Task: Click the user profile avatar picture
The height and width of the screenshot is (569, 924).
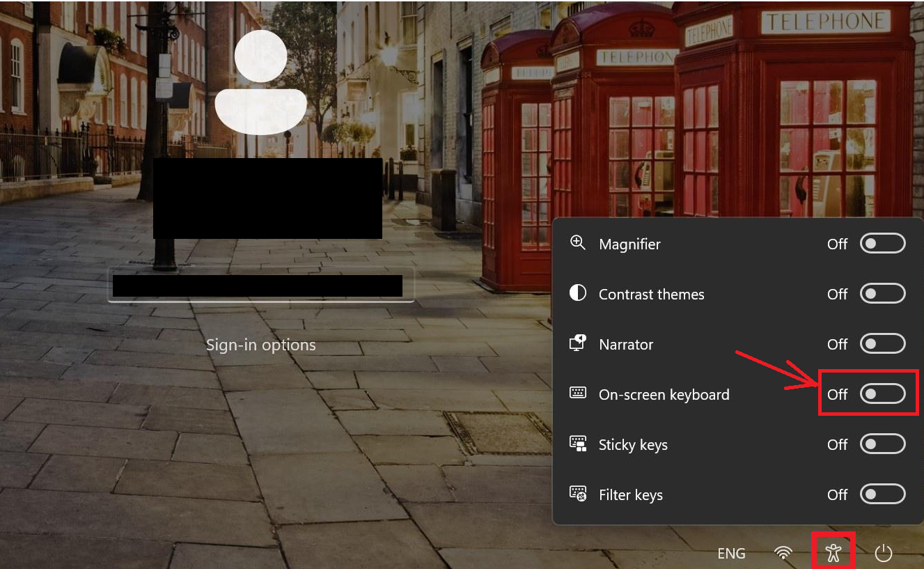Action: tap(261, 83)
